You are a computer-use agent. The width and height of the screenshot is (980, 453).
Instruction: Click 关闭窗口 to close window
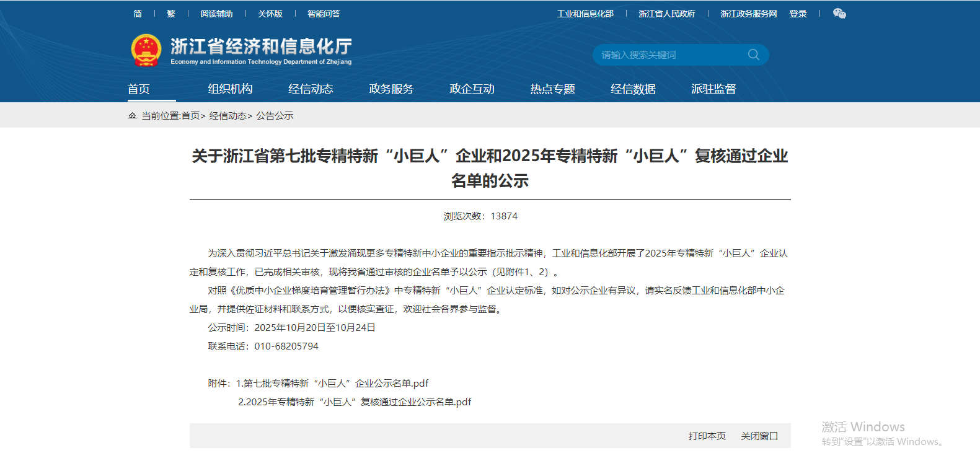point(759,436)
